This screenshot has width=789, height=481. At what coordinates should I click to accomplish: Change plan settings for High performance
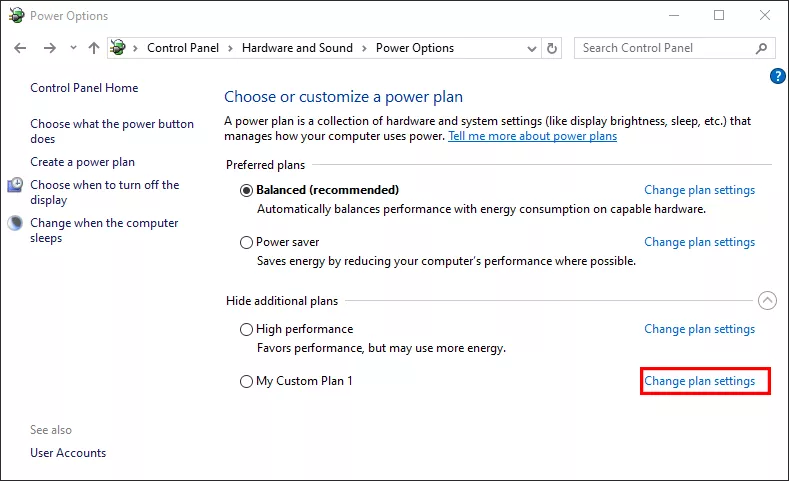pyautogui.click(x=699, y=329)
